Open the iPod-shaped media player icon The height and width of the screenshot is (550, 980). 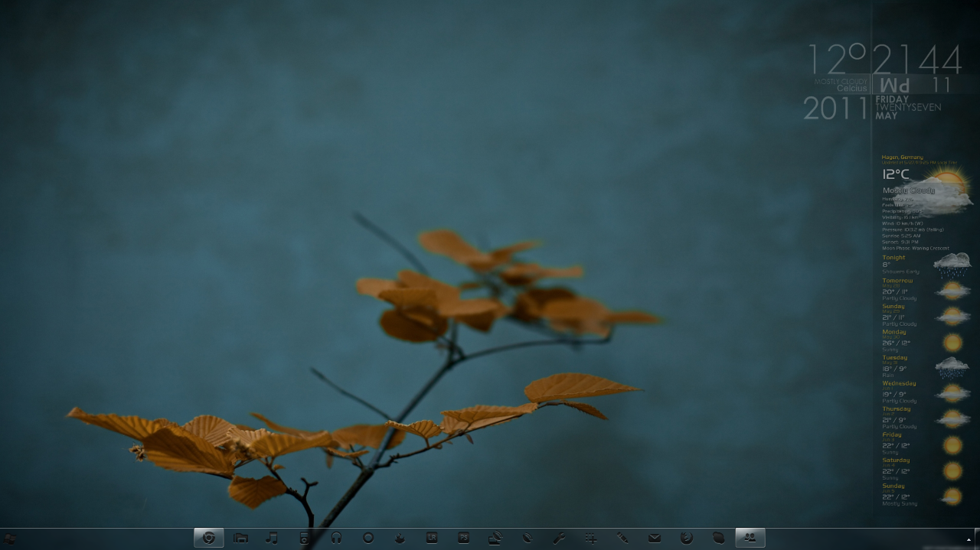pyautogui.click(x=304, y=538)
